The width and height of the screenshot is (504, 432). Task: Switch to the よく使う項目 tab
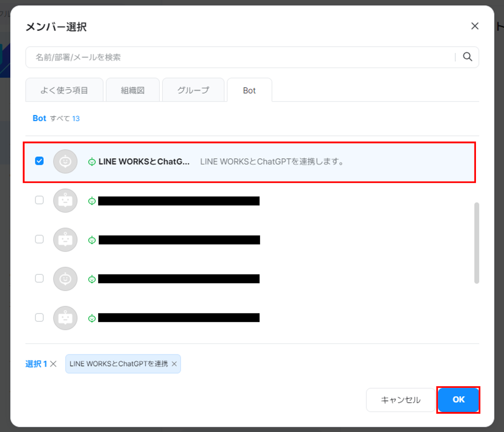64,90
